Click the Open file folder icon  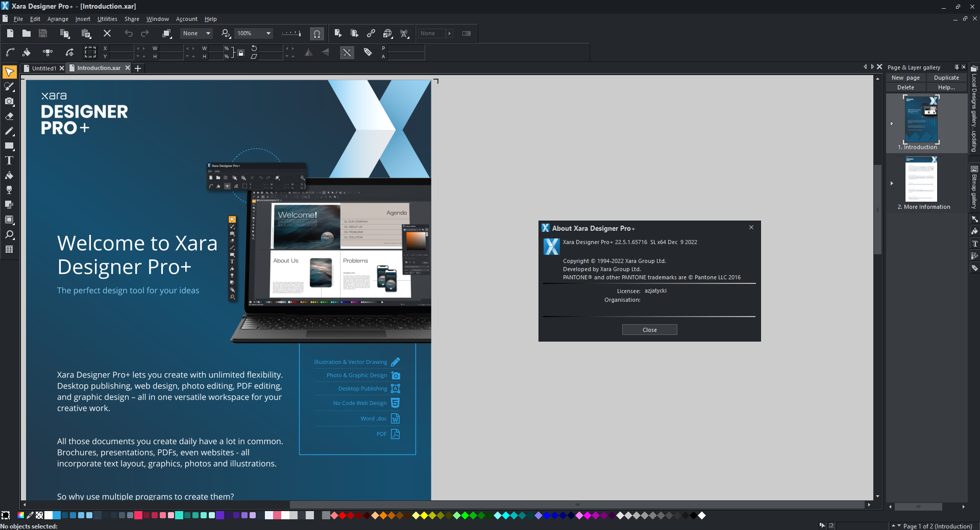[27, 33]
